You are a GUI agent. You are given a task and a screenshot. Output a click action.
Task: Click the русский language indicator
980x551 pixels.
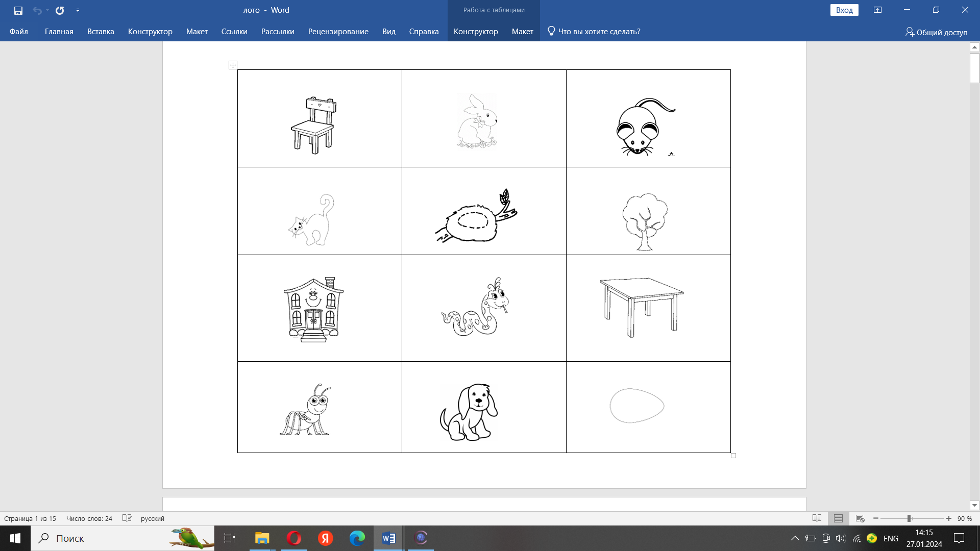click(x=153, y=518)
